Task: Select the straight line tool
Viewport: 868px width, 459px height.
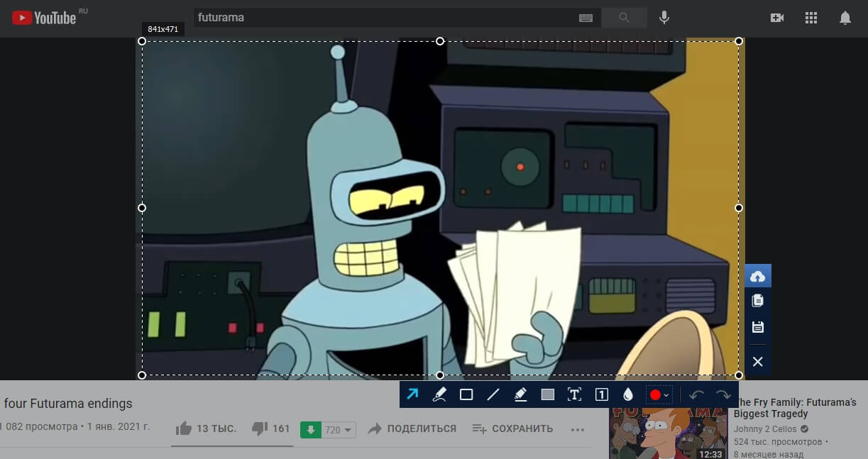Action: tap(493, 394)
